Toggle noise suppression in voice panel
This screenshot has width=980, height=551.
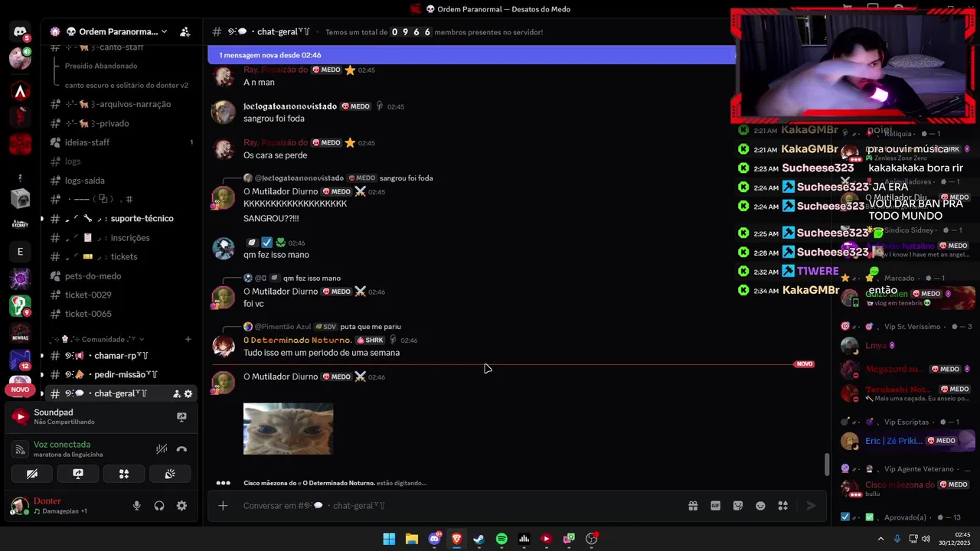click(x=162, y=449)
